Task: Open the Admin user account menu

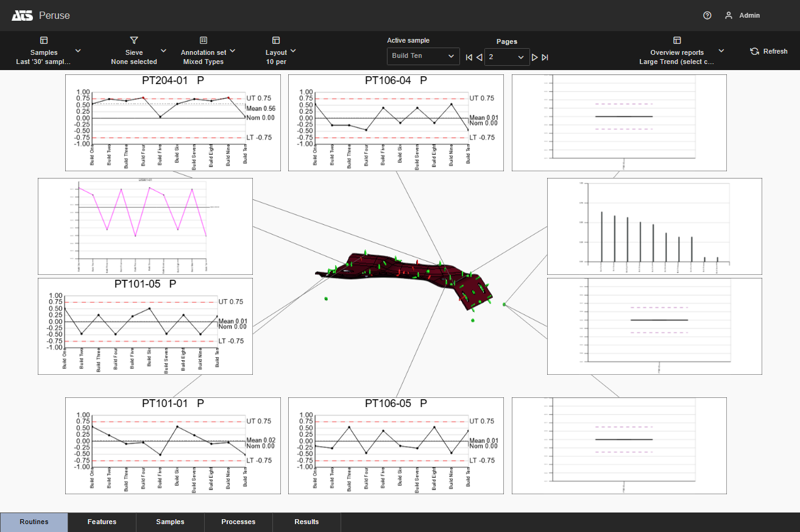Action: (x=742, y=16)
